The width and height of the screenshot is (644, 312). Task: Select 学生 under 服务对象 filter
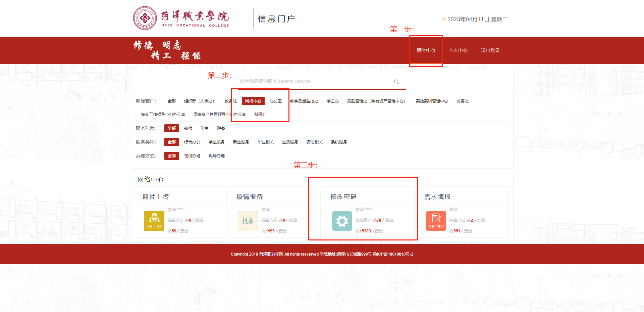tap(205, 128)
